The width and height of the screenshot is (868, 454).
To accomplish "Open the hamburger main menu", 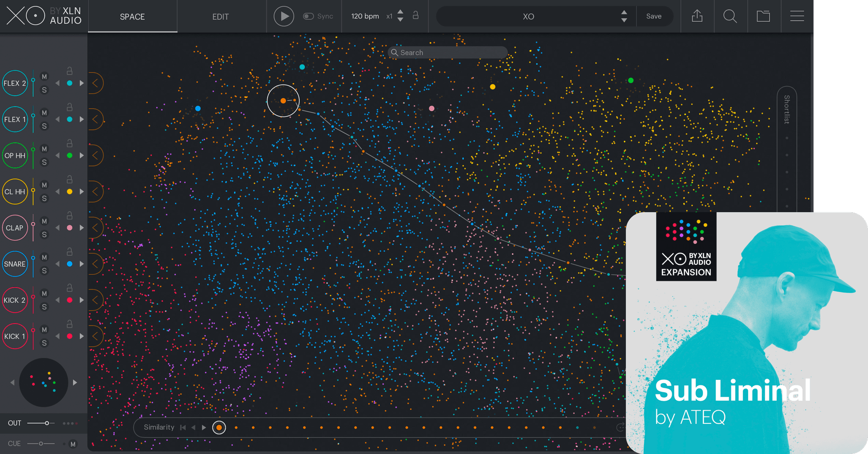I will coord(797,16).
